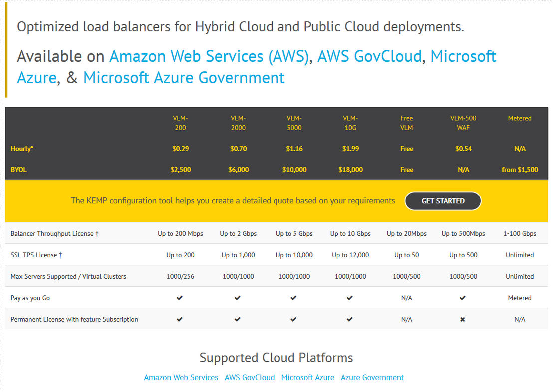Click the Permanent License checkmark under VLM-10G

pyautogui.click(x=350, y=319)
